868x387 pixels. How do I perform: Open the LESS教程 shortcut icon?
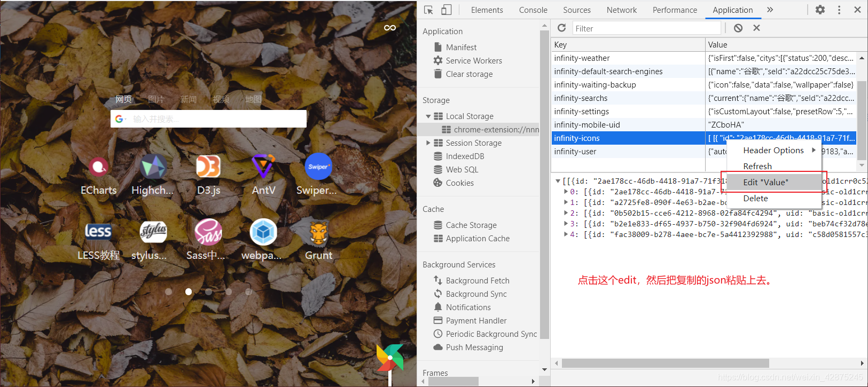click(x=98, y=232)
